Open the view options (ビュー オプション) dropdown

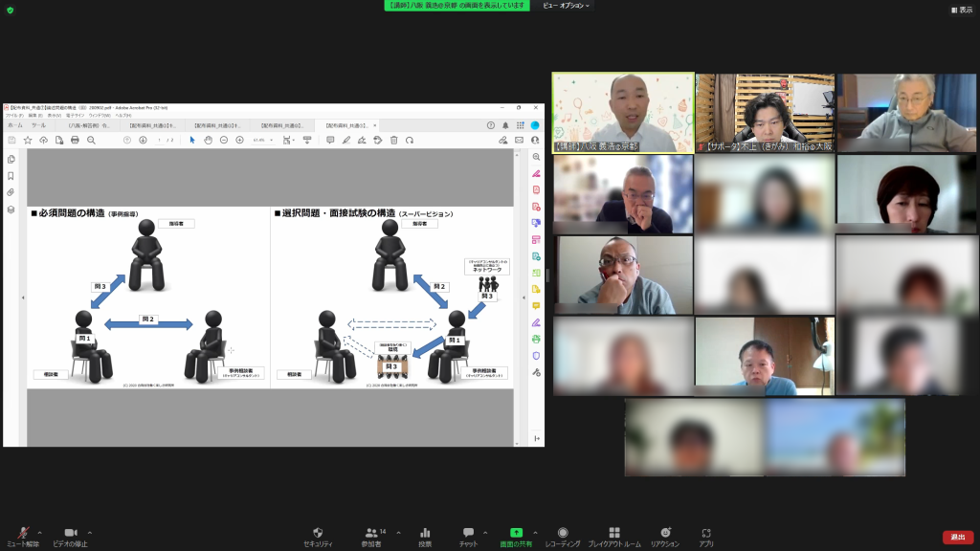tap(567, 5)
